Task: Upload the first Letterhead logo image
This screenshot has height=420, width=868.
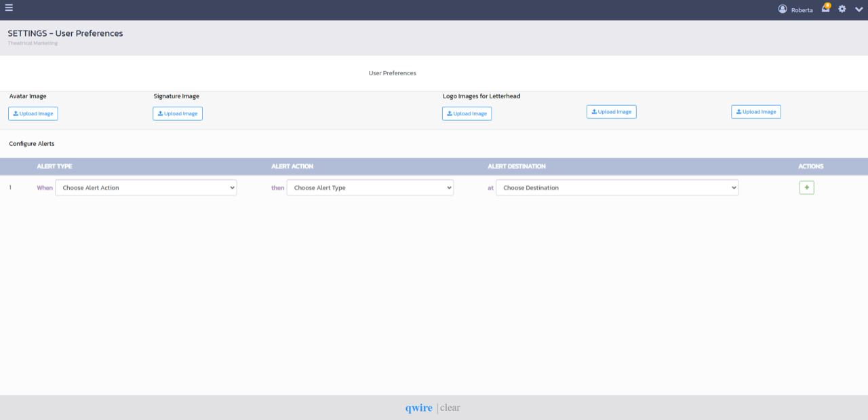Action: point(467,113)
